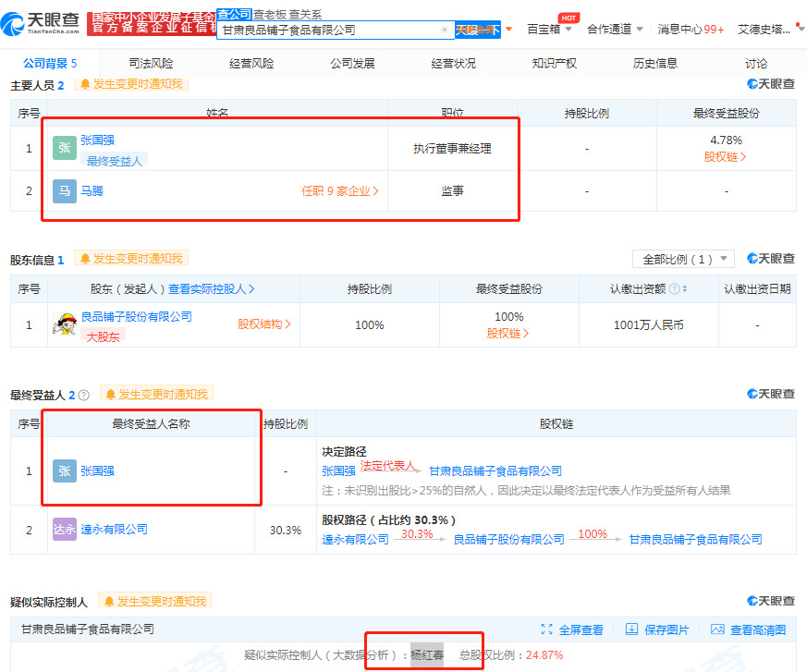Expand the 百宝箱 dropdown menu

click(550, 29)
